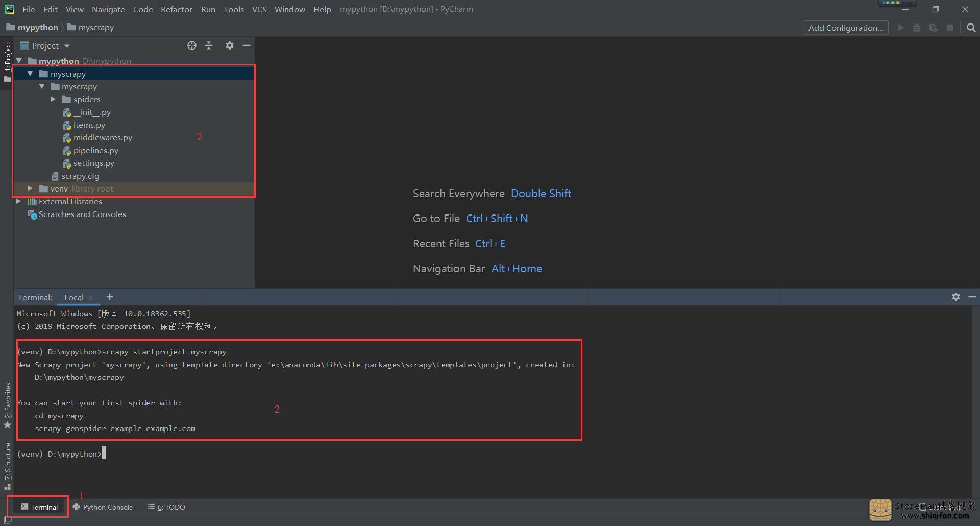Open the VCS menu
This screenshot has width=980, height=526.
click(259, 9)
